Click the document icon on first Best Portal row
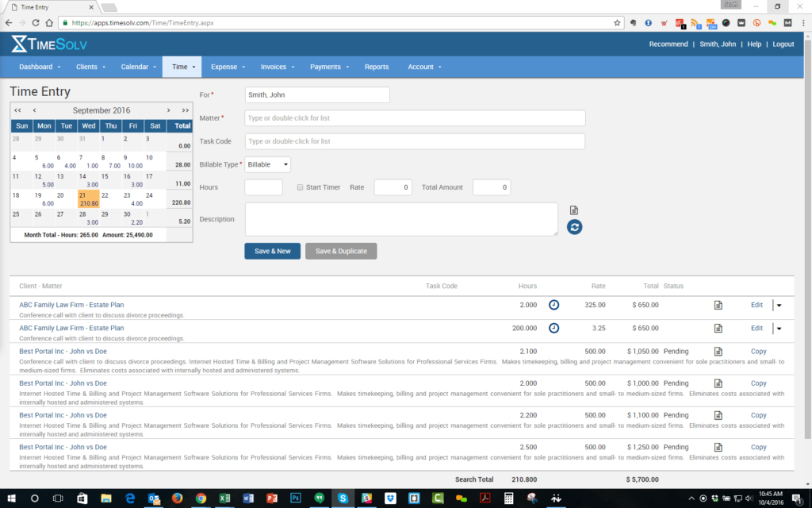812x508 pixels. (718, 351)
